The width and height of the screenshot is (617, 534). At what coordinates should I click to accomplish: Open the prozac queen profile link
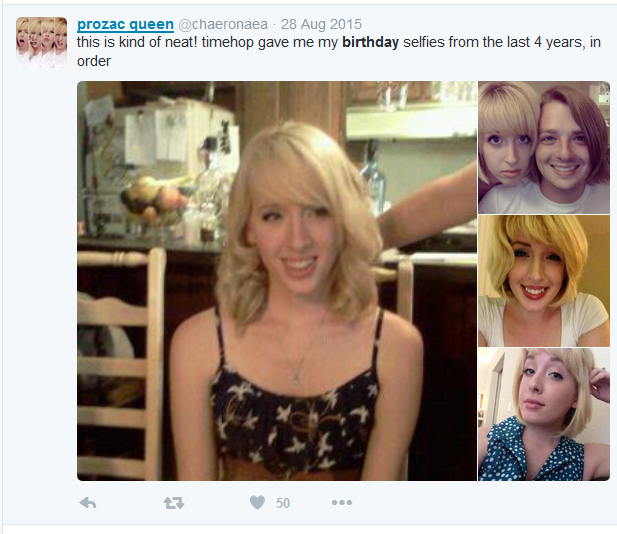tap(125, 24)
